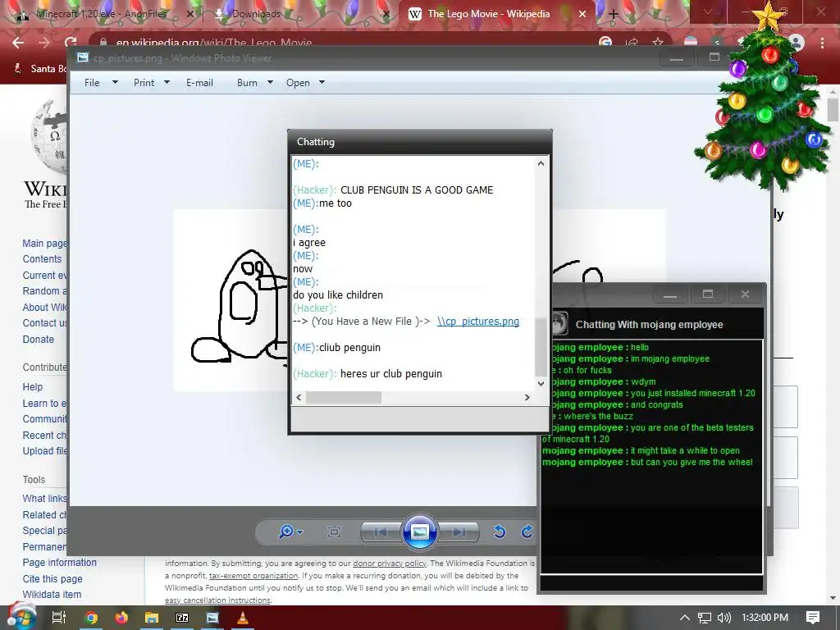Show hidden tray icons with the chevron
Image resolution: width=840 pixels, height=630 pixels.
pos(685,618)
